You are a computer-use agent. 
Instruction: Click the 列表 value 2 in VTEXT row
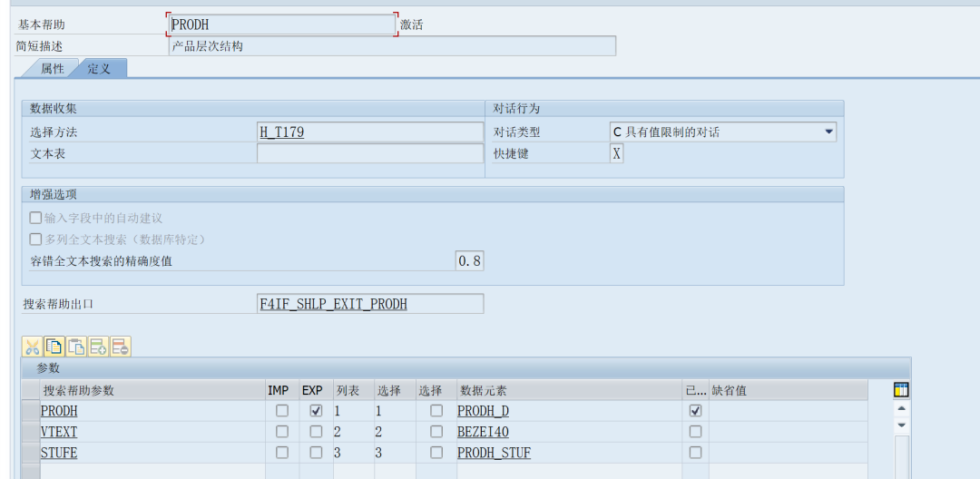(x=354, y=432)
